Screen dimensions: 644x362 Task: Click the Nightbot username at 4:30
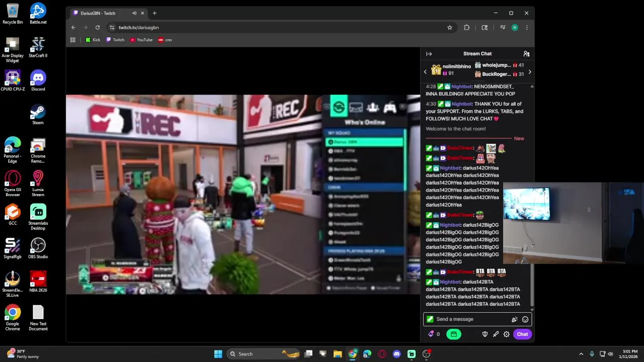pyautogui.click(x=461, y=104)
